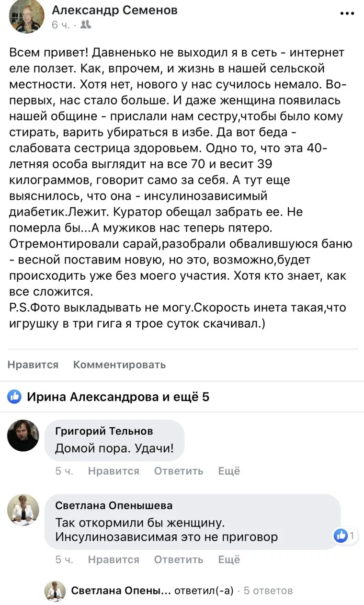Reply to Григорий Тельнов's comment
Image resolution: width=364 pixels, height=605 pixels.
pyautogui.click(x=178, y=471)
